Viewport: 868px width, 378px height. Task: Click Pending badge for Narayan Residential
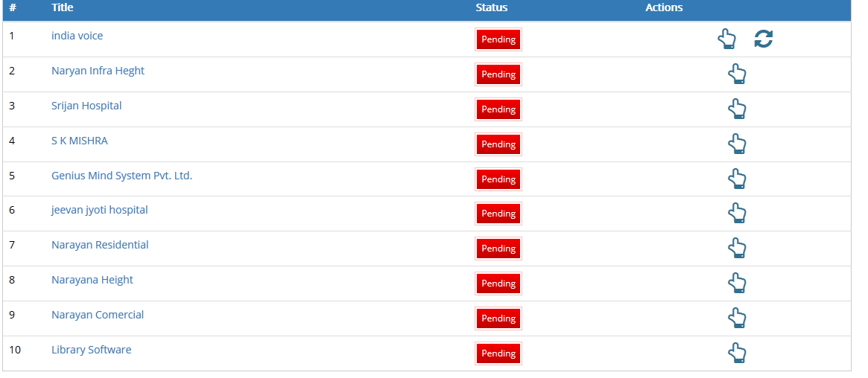pyautogui.click(x=498, y=249)
